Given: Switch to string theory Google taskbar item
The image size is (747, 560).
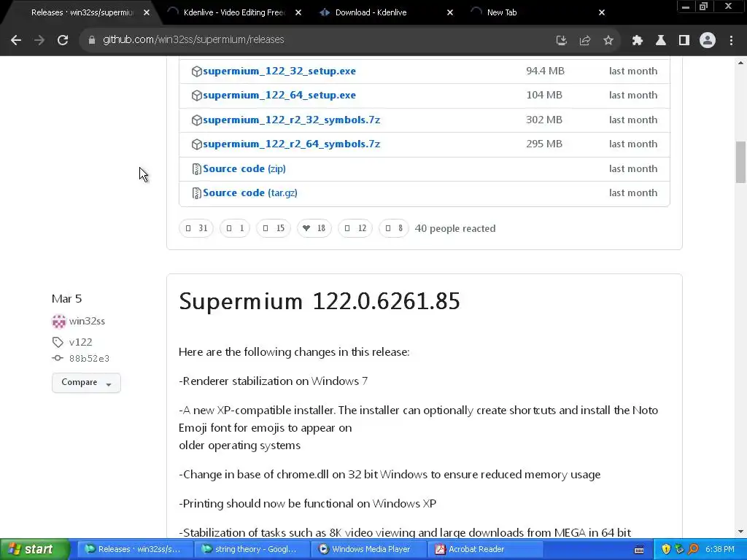Looking at the screenshot, I should (252, 550).
